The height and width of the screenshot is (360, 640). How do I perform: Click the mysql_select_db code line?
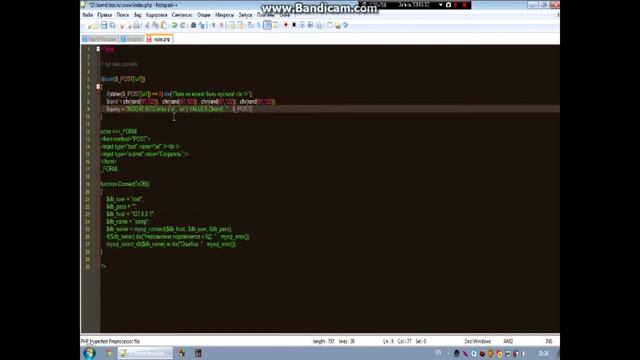pos(171,244)
